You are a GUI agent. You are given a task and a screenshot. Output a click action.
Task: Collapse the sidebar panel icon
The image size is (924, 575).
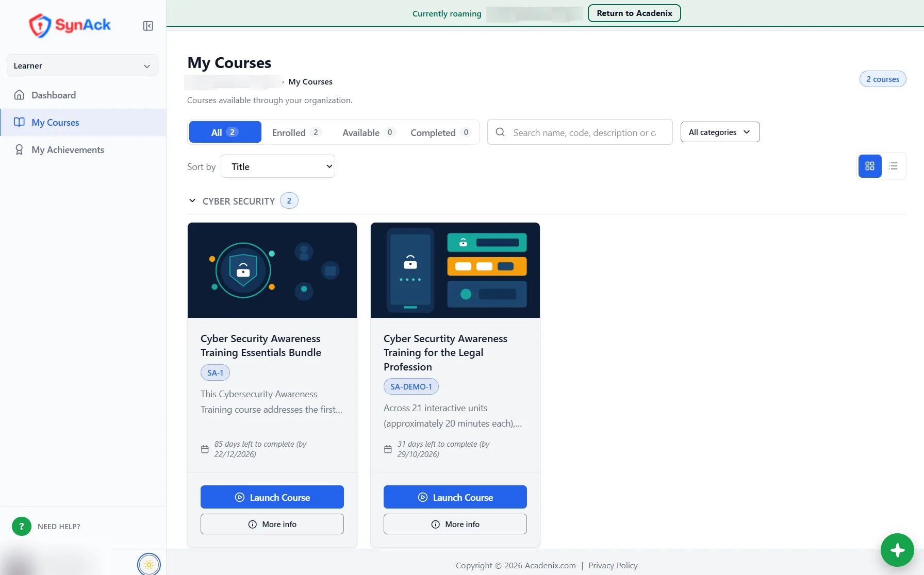[148, 26]
